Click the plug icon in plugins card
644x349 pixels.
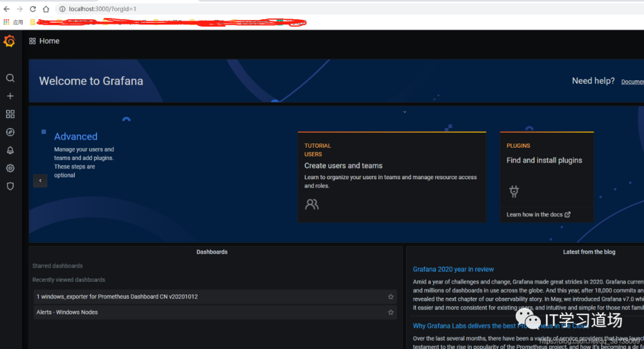coord(514,191)
